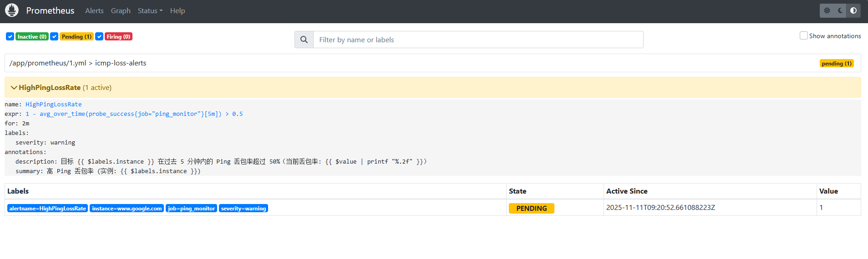Click the Active Since timestamp value

coord(660,207)
